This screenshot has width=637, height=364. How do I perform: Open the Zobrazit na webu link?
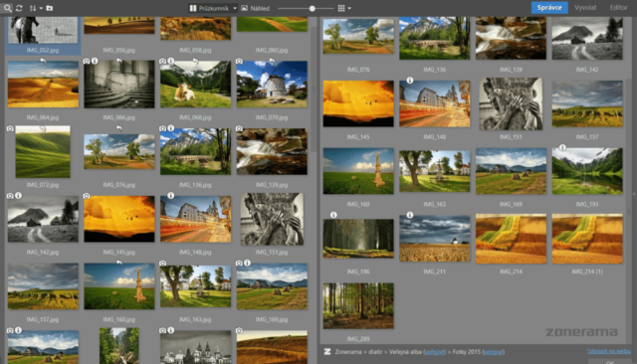pyautogui.click(x=608, y=351)
